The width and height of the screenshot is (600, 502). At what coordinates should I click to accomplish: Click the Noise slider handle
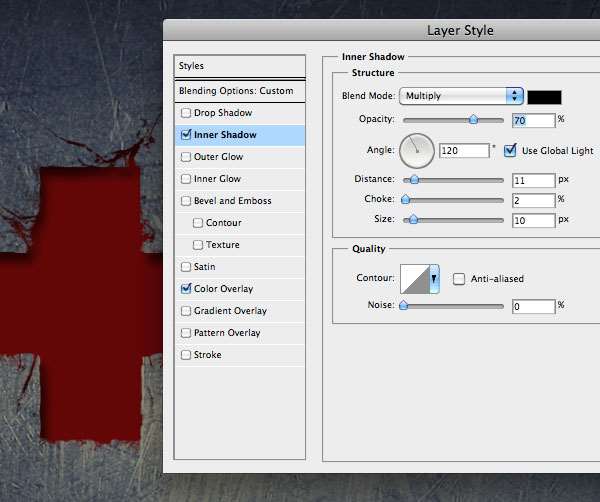(404, 306)
